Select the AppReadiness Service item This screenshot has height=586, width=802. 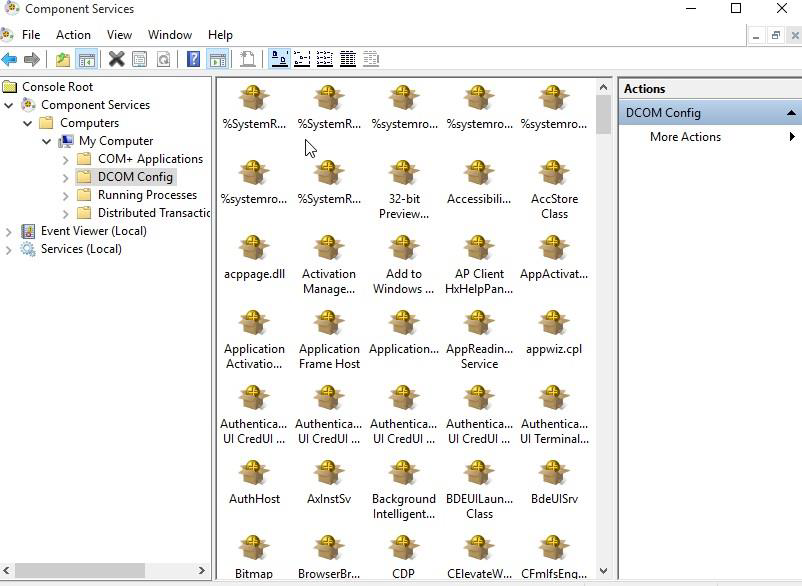(x=479, y=340)
